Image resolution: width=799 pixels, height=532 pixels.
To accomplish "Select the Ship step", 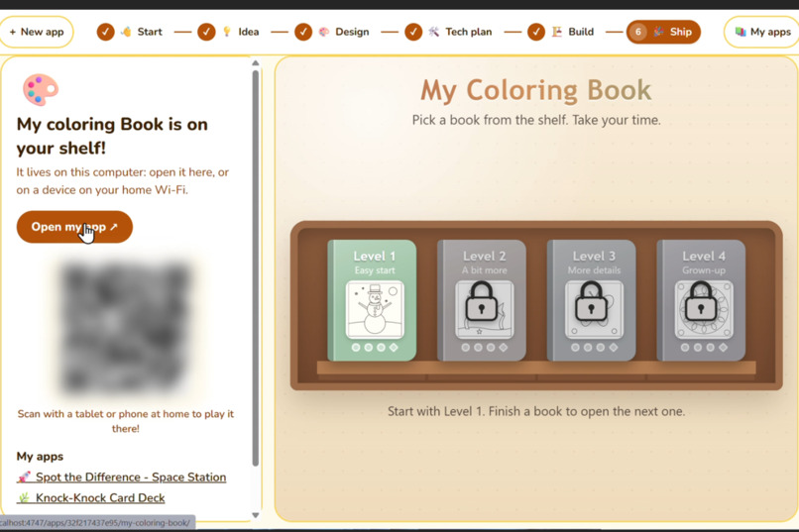I will coord(663,32).
